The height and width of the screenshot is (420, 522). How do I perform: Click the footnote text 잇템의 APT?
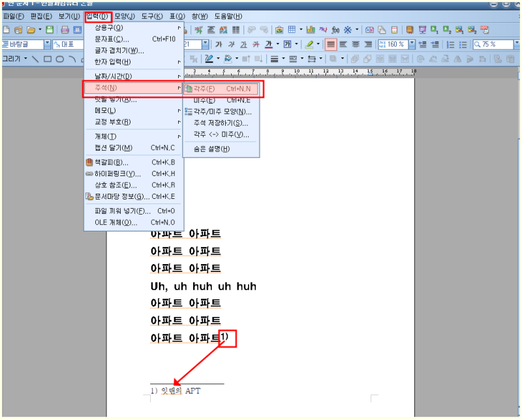point(181,391)
